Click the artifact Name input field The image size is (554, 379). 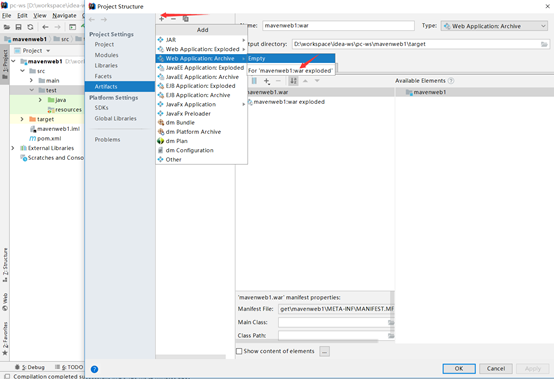point(338,26)
